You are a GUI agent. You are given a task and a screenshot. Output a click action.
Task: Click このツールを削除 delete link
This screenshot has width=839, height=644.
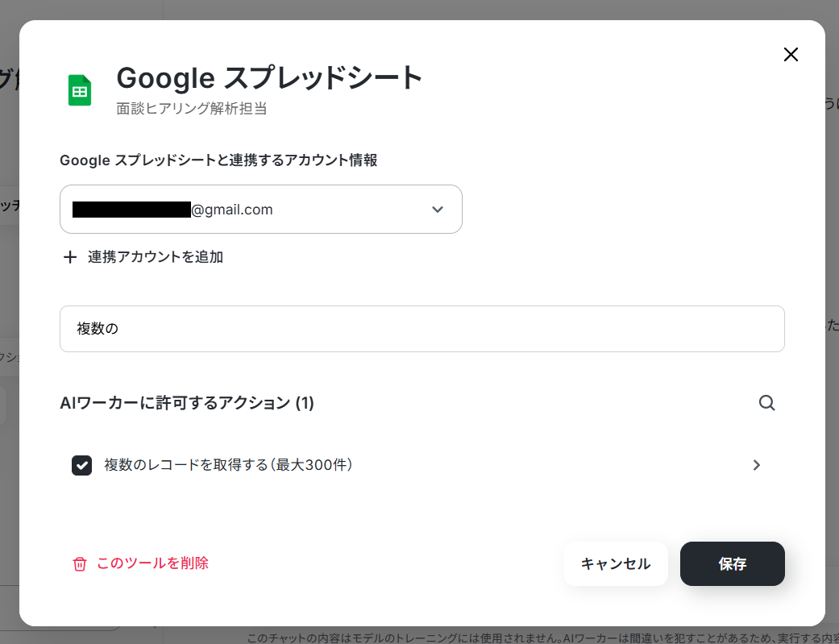pyautogui.click(x=152, y=563)
